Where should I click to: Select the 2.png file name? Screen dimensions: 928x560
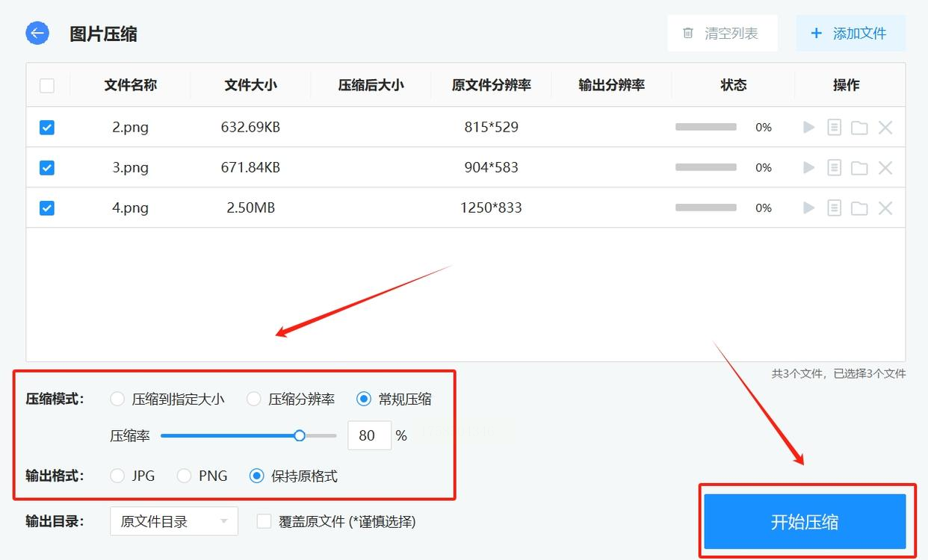131,128
